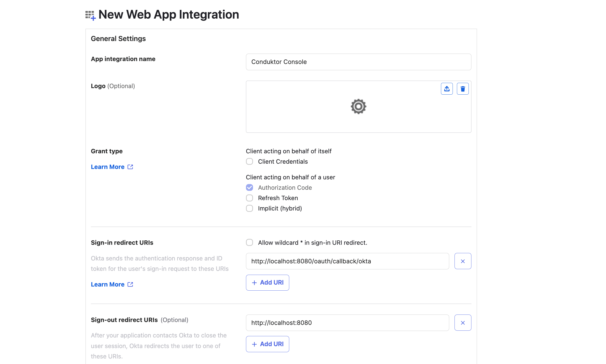Screen dimensions: 606x364
Task: Click the sign-in redirect URI field
Action: [347, 261]
